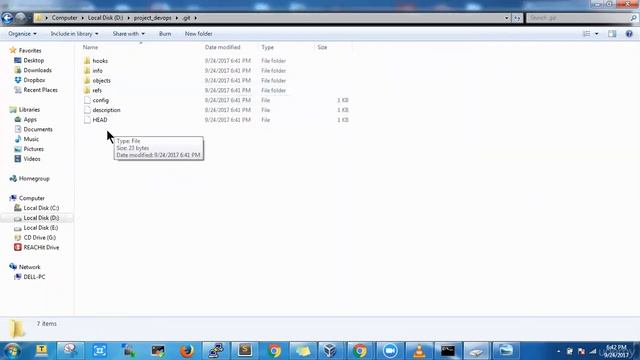Sort by the Name column header

(91, 47)
